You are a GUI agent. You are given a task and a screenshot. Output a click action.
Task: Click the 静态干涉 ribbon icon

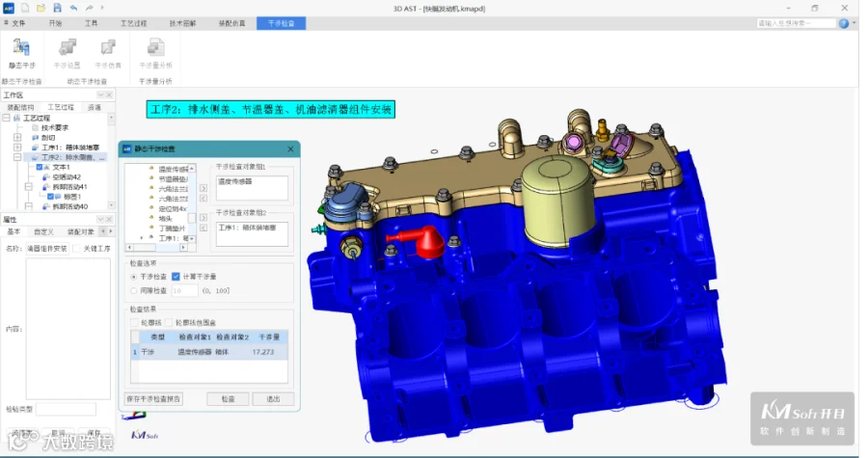[x=21, y=48]
